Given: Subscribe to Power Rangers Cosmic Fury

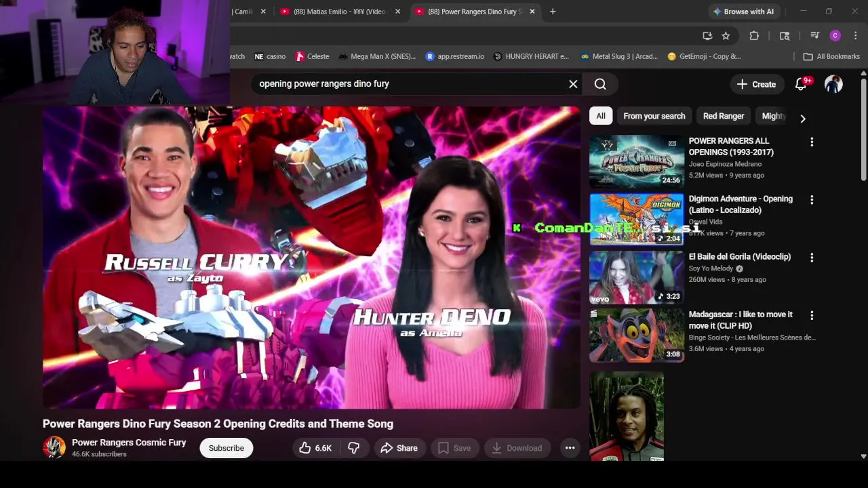Looking at the screenshot, I should point(226,448).
